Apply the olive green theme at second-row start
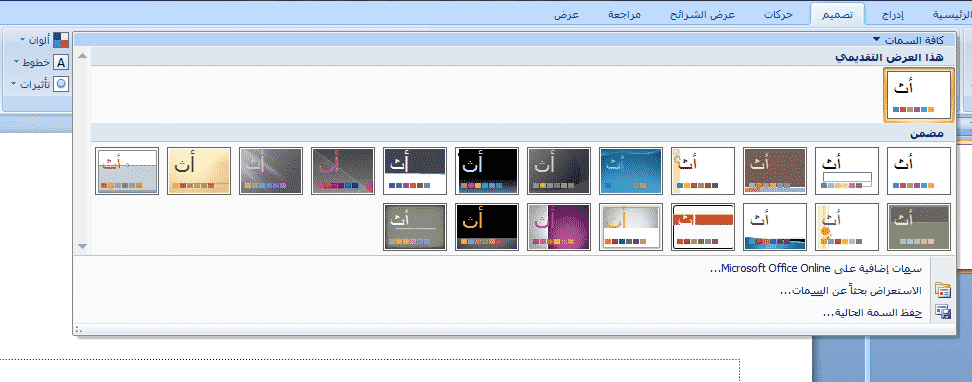This screenshot has height=382, width=972. click(919, 226)
